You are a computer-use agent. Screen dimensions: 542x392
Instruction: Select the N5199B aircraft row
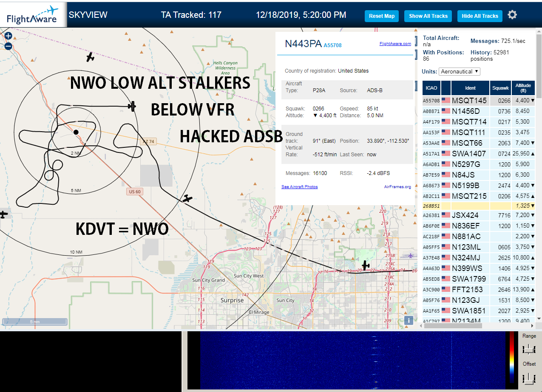pos(479,186)
